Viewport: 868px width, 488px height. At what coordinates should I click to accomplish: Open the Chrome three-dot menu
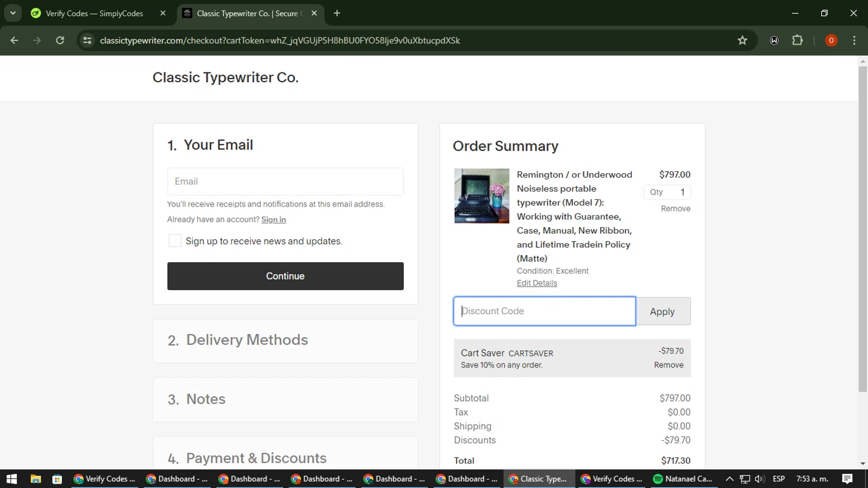[x=854, y=41]
